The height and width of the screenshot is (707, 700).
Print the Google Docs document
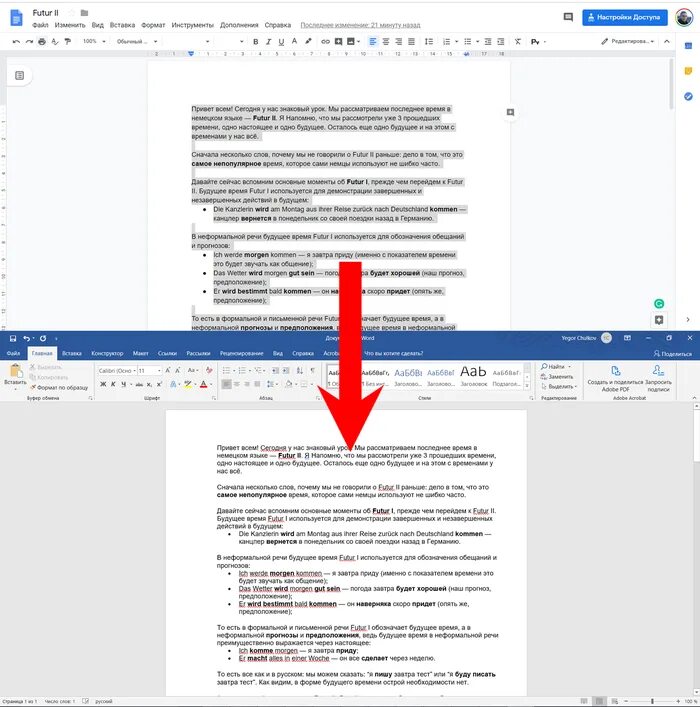[x=42, y=41]
